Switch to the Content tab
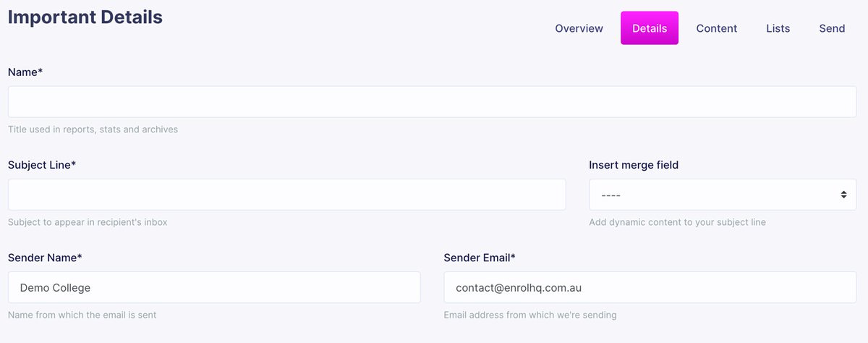868x343 pixels. click(x=716, y=28)
